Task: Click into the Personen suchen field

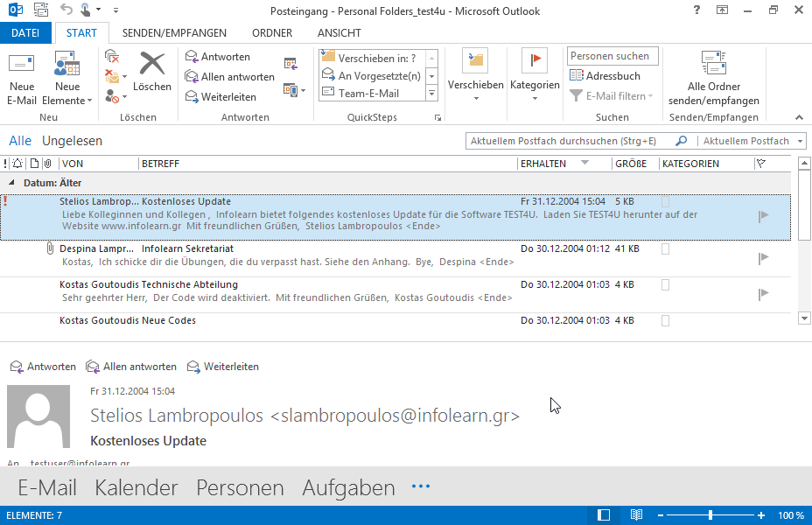Action: tap(612, 56)
